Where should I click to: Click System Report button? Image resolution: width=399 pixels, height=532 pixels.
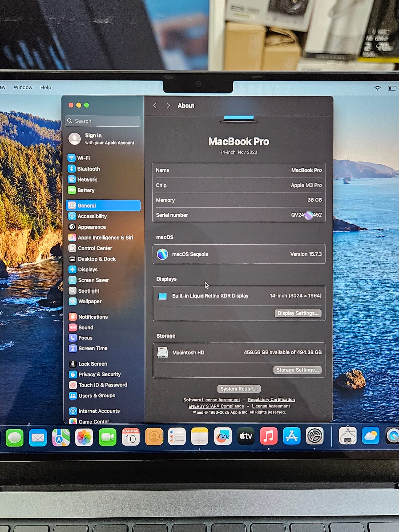point(239,389)
